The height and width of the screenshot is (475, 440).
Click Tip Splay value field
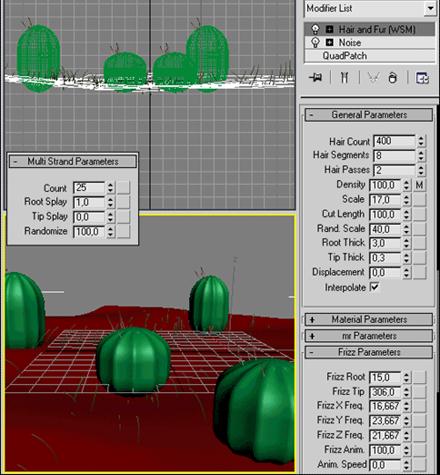coord(89,217)
